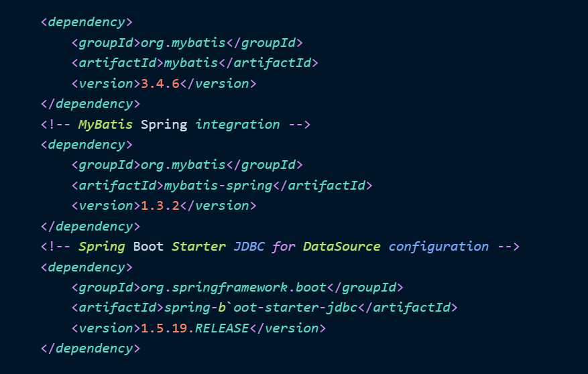Click the MyBatis Spring integration comment
This screenshot has height=374, width=588.
pos(176,125)
